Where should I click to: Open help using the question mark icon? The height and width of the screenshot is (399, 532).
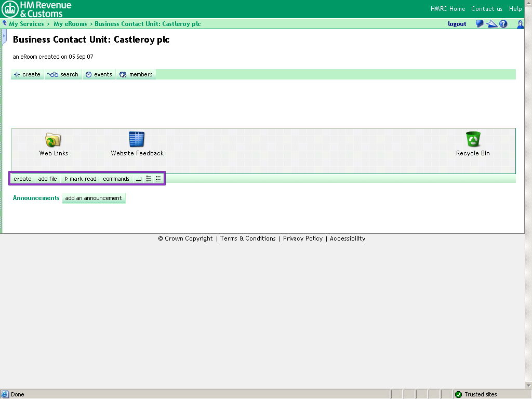(x=503, y=23)
